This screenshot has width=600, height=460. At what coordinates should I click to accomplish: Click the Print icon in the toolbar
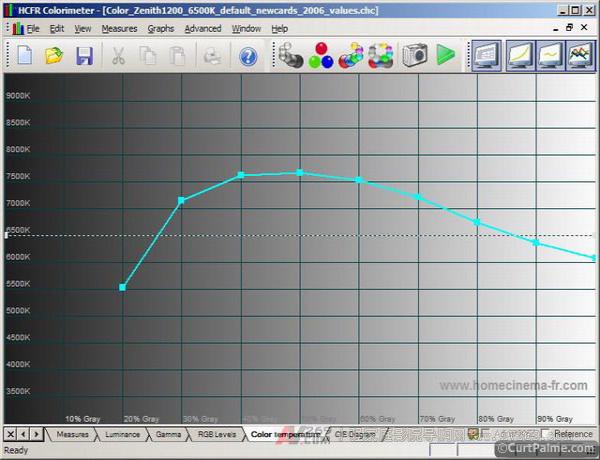213,56
